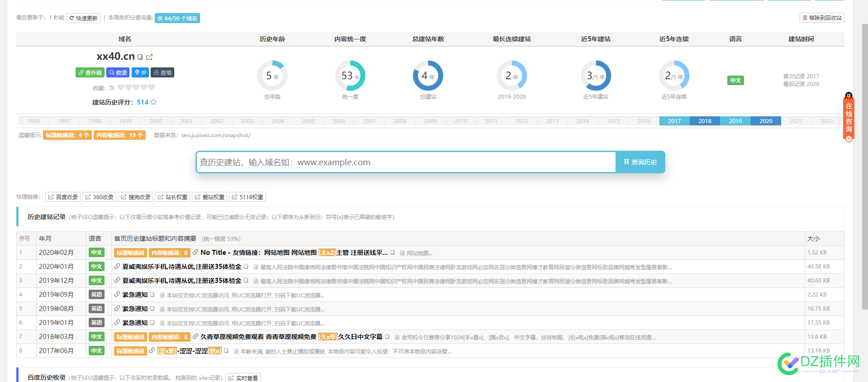
Task: Click link icon in 2017年06月 row
Action: 152,351
